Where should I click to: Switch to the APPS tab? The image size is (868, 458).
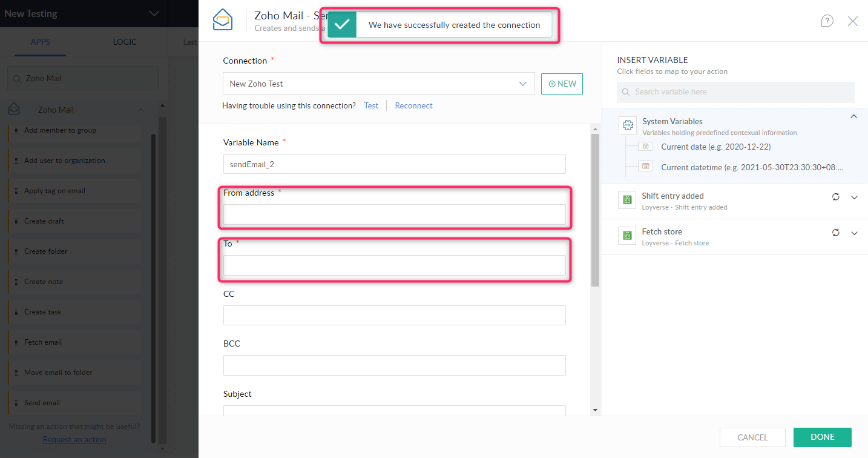[x=40, y=42]
